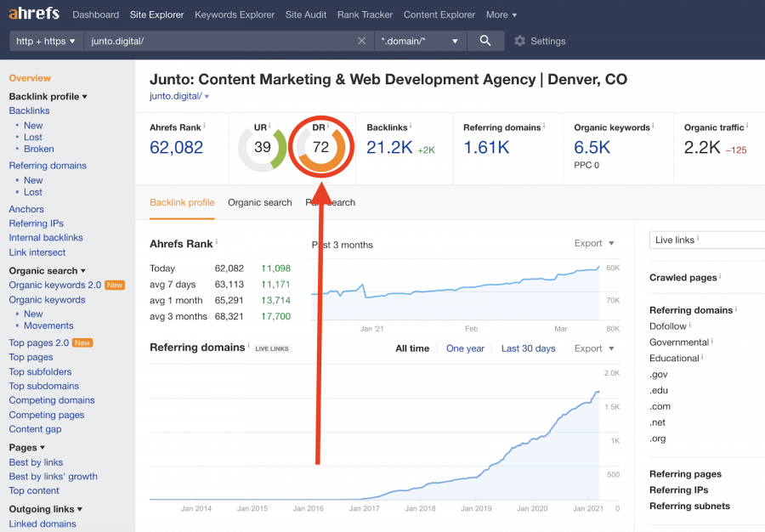This screenshot has width=765, height=532.
Task: Click the search magnifier button
Action: (484, 40)
